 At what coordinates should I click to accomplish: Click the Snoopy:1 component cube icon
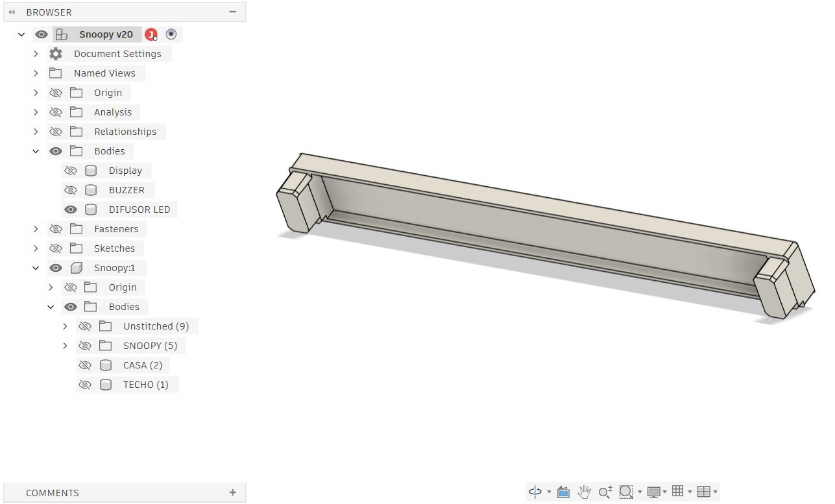[77, 268]
